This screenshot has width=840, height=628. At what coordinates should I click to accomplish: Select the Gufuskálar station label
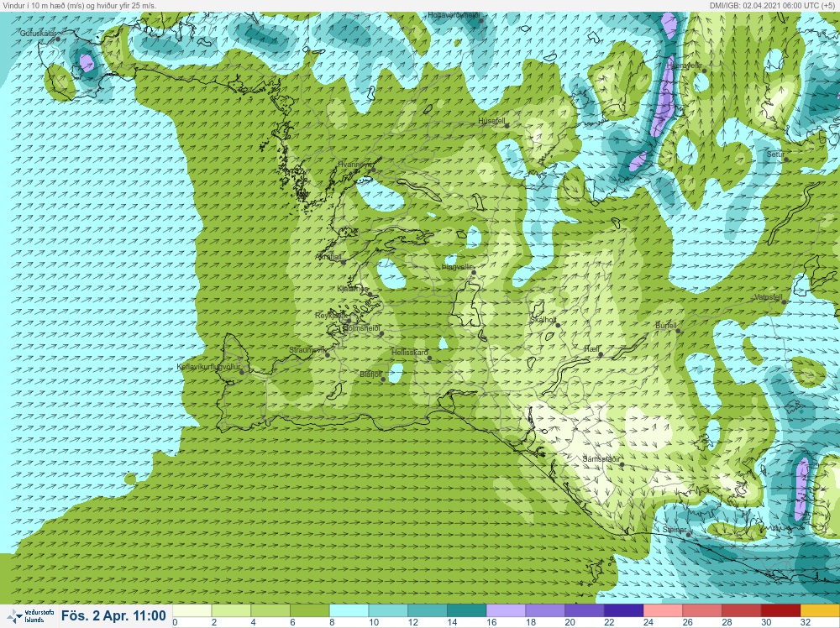38,34
